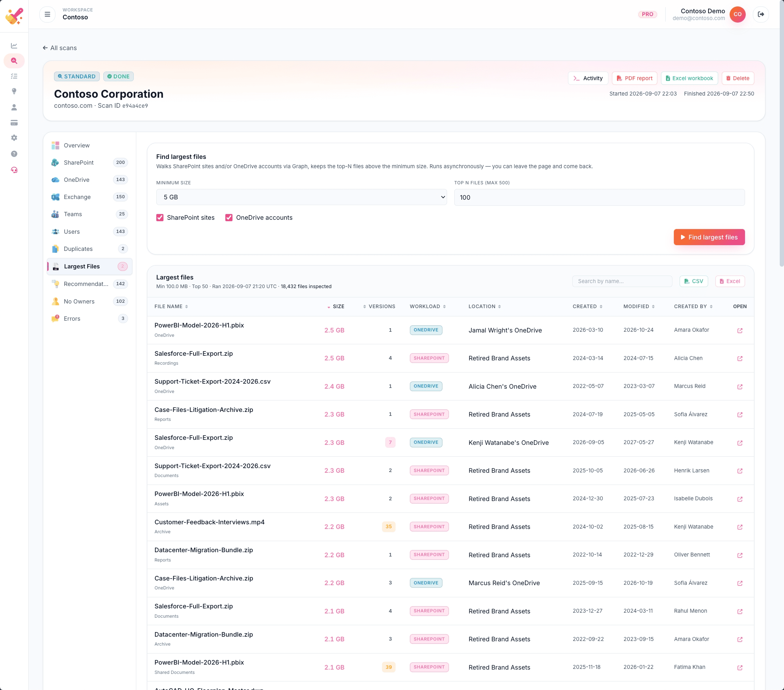Switch to the Teams section
The height and width of the screenshot is (690, 784).
click(x=89, y=214)
